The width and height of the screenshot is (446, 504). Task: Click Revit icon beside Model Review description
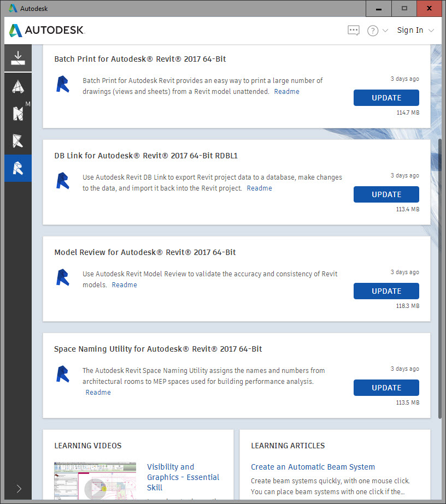pos(63,277)
